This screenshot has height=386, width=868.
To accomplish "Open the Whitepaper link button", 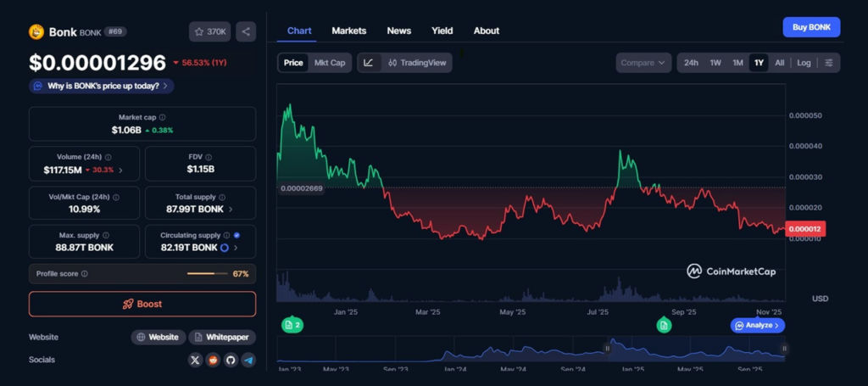I will pyautogui.click(x=222, y=337).
